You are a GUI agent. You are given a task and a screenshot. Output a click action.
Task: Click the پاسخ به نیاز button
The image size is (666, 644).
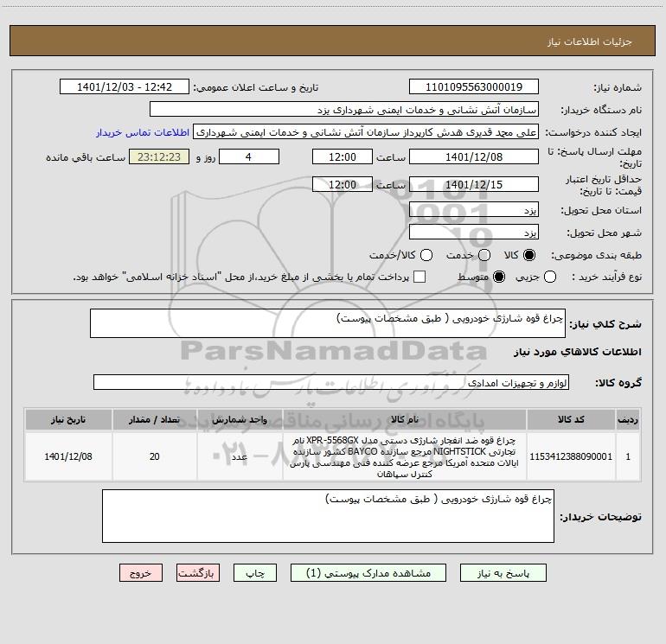[x=503, y=573]
